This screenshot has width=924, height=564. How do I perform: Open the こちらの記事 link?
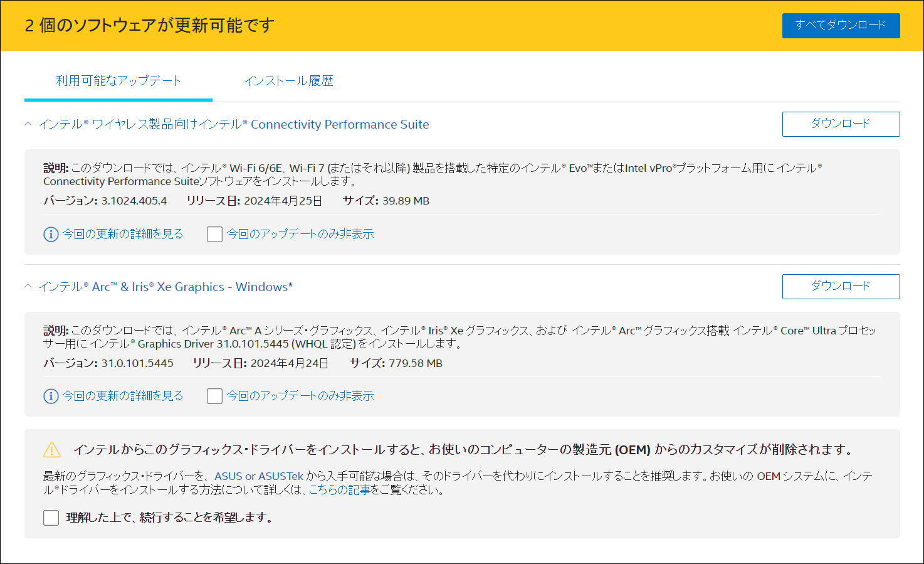tap(339, 490)
